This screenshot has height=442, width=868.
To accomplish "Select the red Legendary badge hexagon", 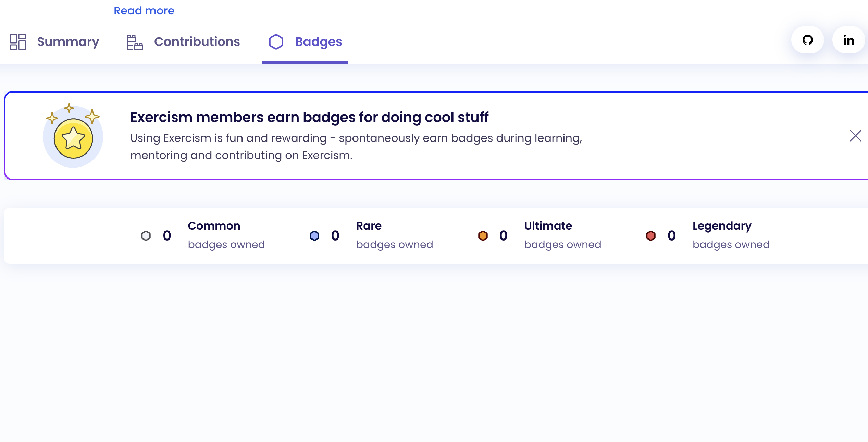I will coord(651,235).
